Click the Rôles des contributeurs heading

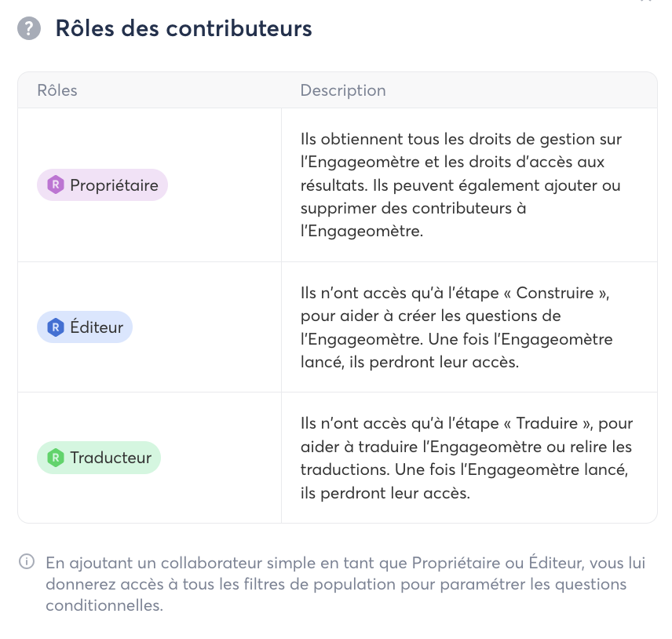tap(183, 30)
